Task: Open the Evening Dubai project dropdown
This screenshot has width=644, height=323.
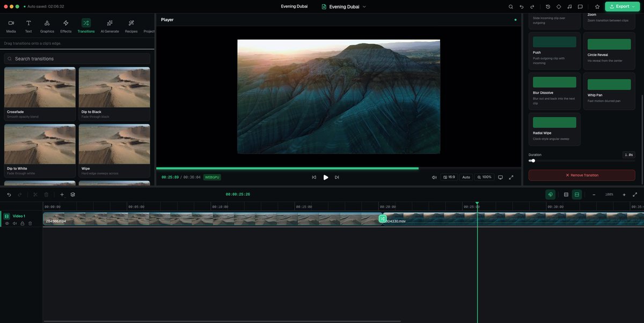Action: [344, 6]
